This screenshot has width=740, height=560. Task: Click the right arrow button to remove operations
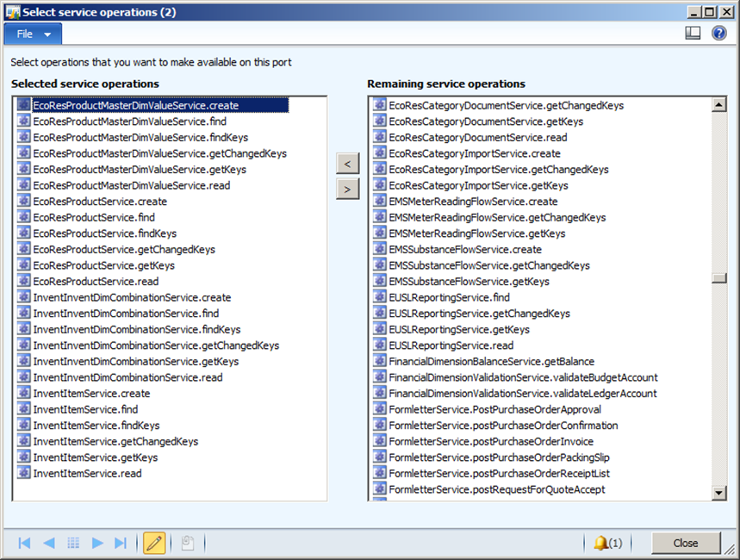point(347,189)
